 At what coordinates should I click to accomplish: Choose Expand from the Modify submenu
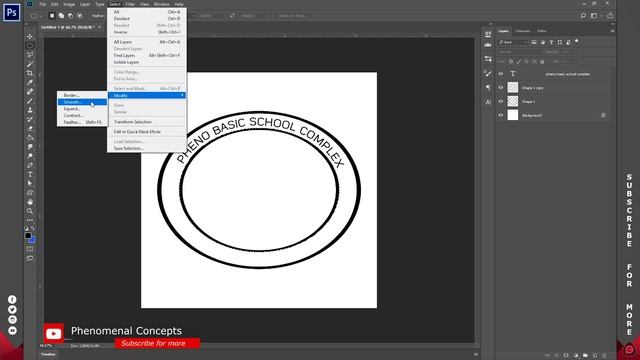click(x=82, y=109)
